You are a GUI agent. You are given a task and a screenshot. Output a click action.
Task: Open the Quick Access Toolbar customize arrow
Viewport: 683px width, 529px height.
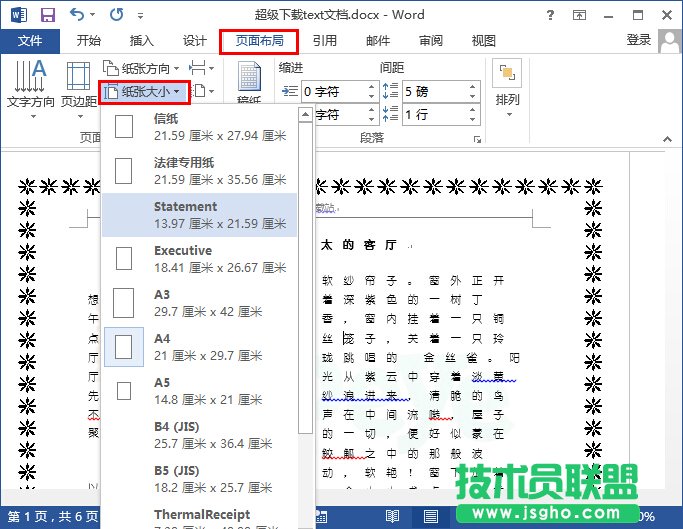pyautogui.click(x=140, y=16)
